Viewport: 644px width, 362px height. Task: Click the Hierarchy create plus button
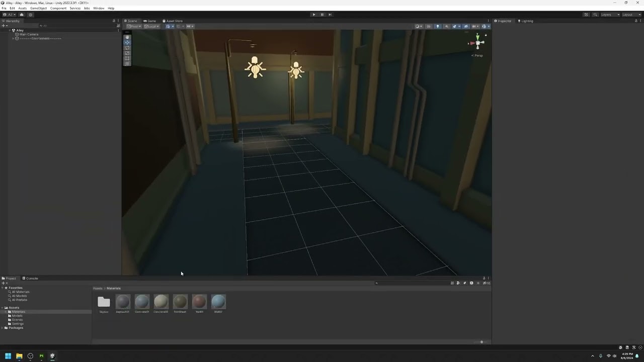coord(4,26)
